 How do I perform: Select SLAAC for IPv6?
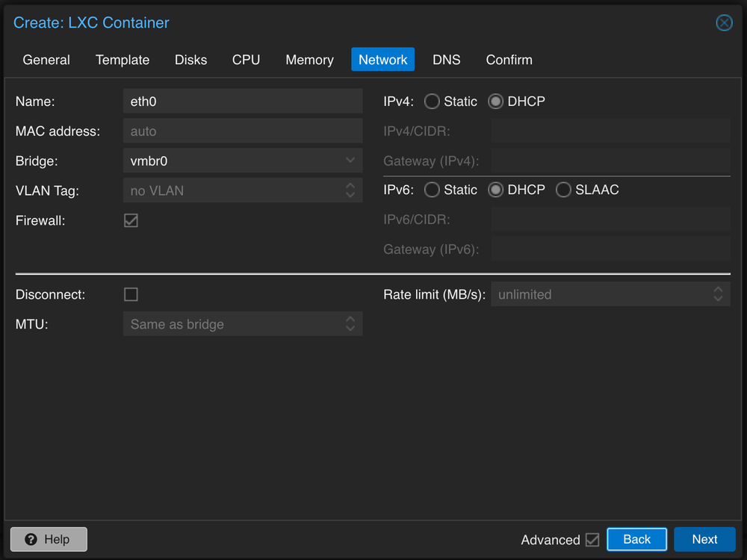(x=563, y=190)
